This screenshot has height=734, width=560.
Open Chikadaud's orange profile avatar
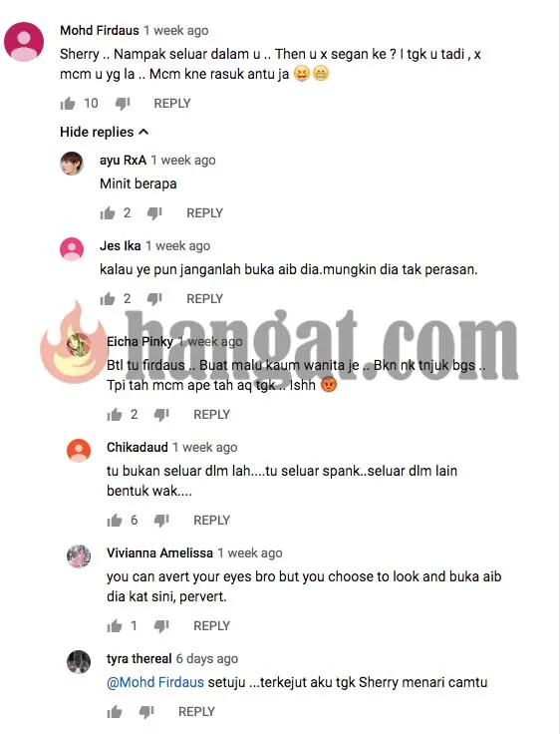point(79,451)
